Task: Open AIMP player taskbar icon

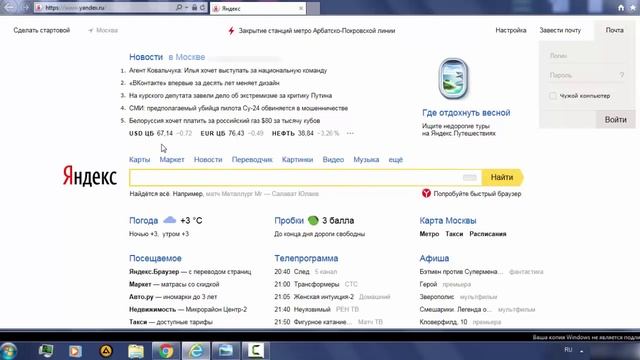Action: tap(106, 351)
